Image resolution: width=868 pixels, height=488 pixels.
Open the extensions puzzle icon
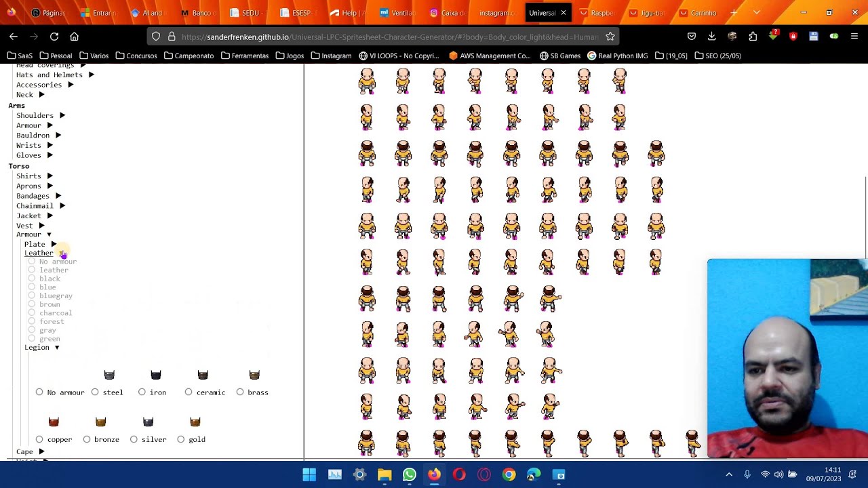click(753, 37)
